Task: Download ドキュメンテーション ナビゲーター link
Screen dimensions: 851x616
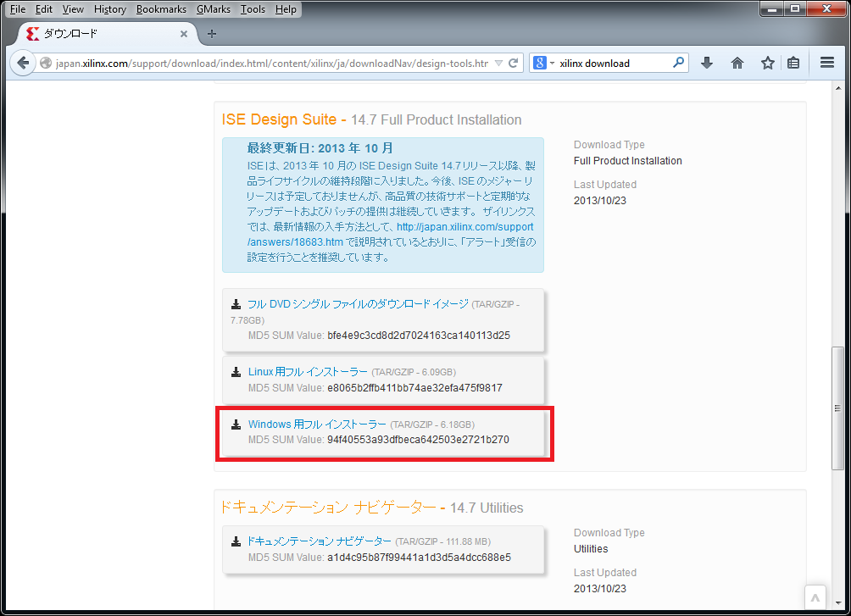Action: pyautogui.click(x=319, y=541)
